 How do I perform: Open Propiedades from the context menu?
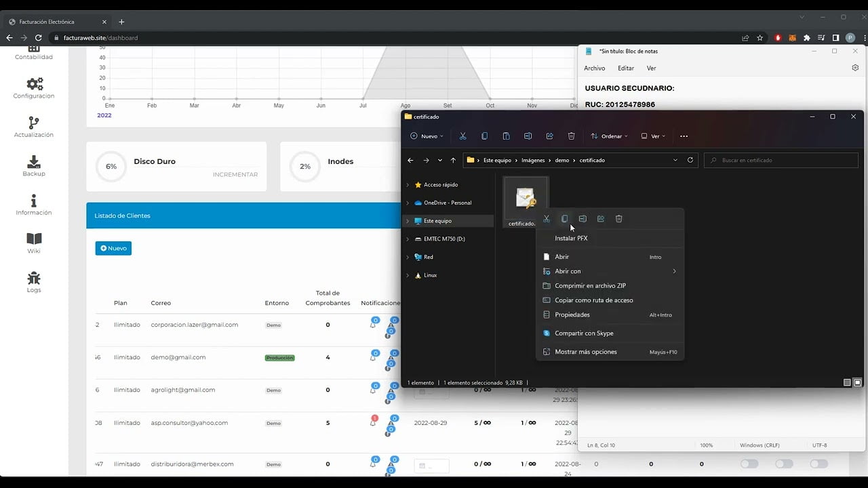[x=610, y=314]
